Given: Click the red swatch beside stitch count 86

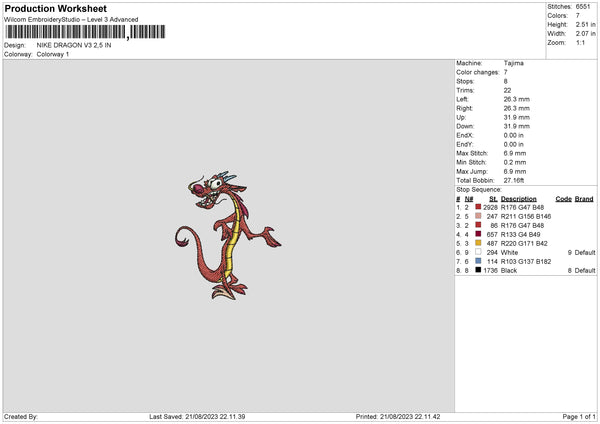Looking at the screenshot, I should 478,225.
